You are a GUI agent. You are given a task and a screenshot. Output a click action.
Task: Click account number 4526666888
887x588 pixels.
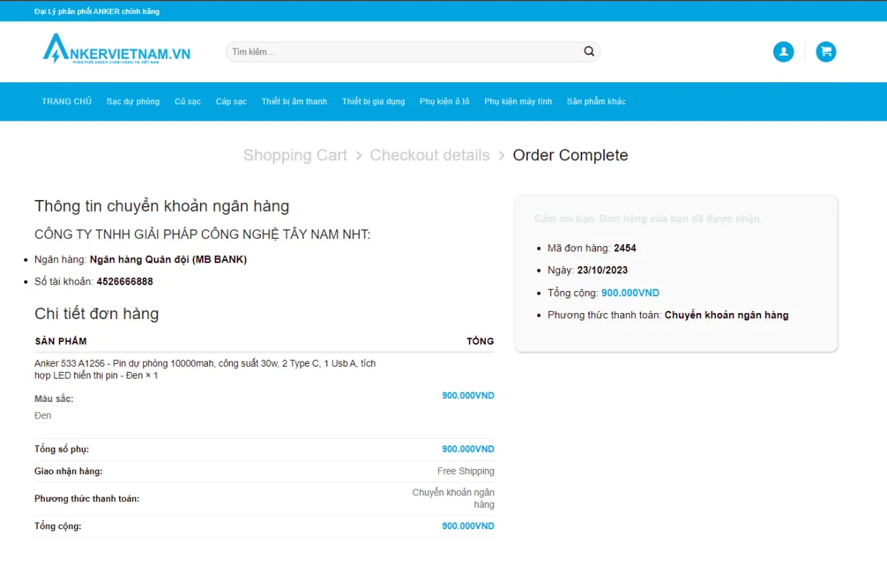[x=125, y=282]
